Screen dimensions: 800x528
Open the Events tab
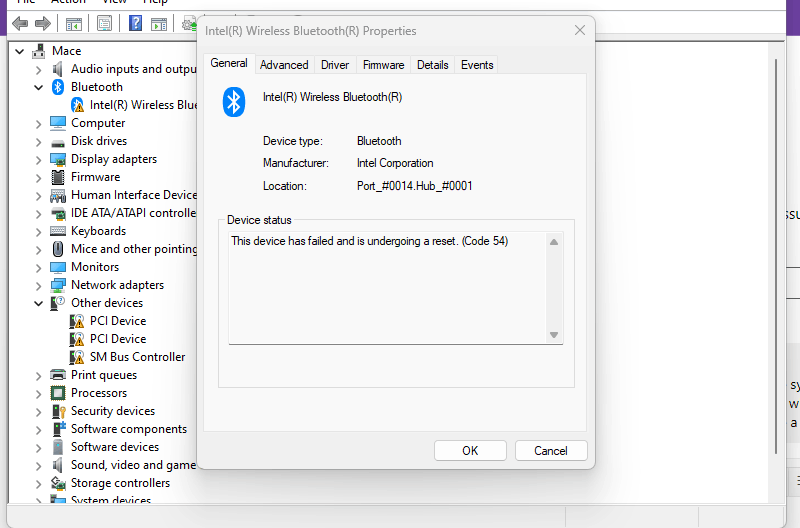[477, 65]
